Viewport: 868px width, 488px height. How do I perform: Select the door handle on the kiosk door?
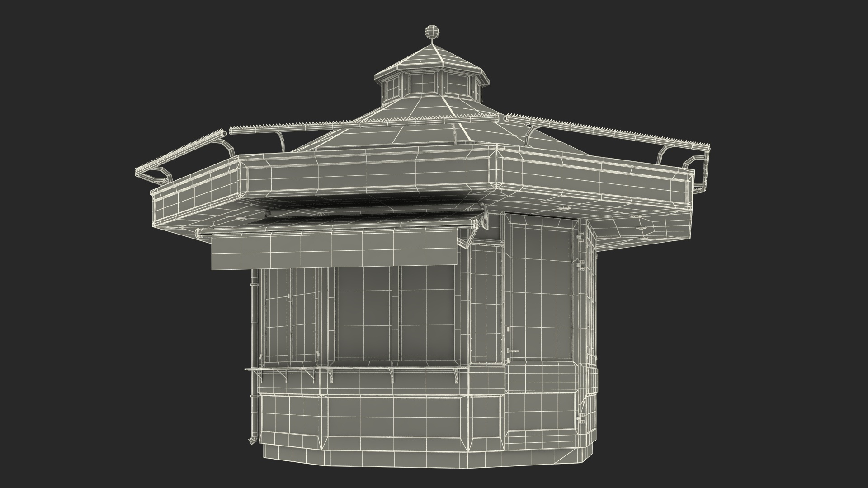tap(513, 351)
